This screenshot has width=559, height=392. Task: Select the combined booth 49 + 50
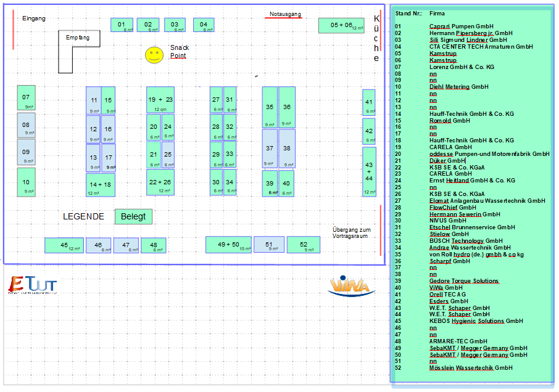pos(228,245)
